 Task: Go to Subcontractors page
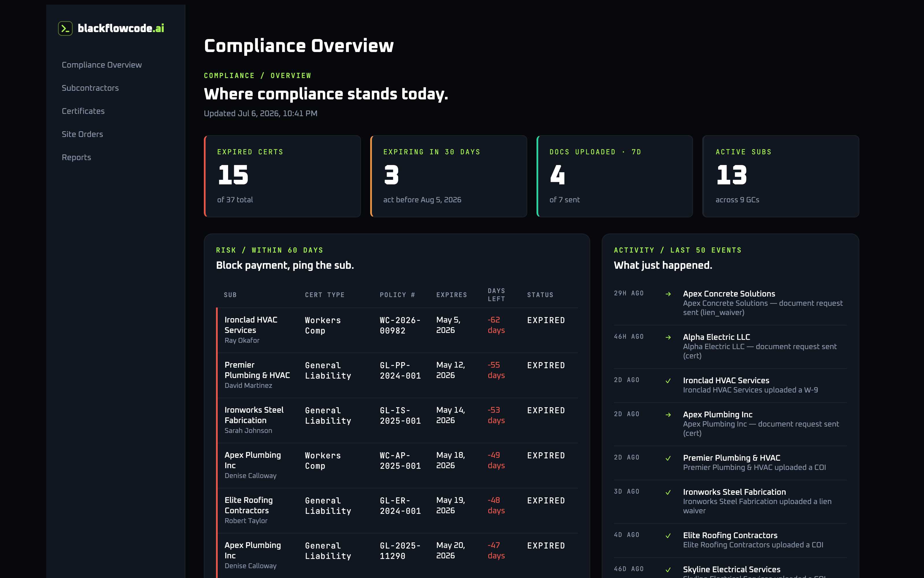[90, 88]
